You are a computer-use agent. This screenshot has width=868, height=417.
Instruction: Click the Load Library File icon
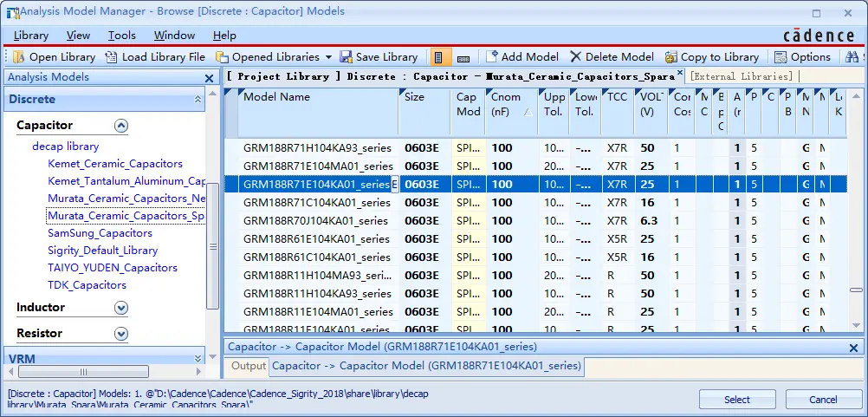(111, 57)
